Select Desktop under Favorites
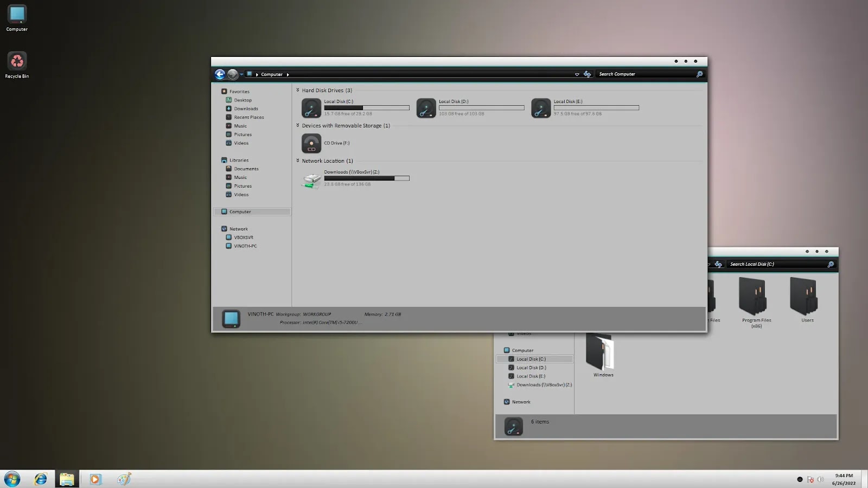The width and height of the screenshot is (868, 488). [243, 100]
